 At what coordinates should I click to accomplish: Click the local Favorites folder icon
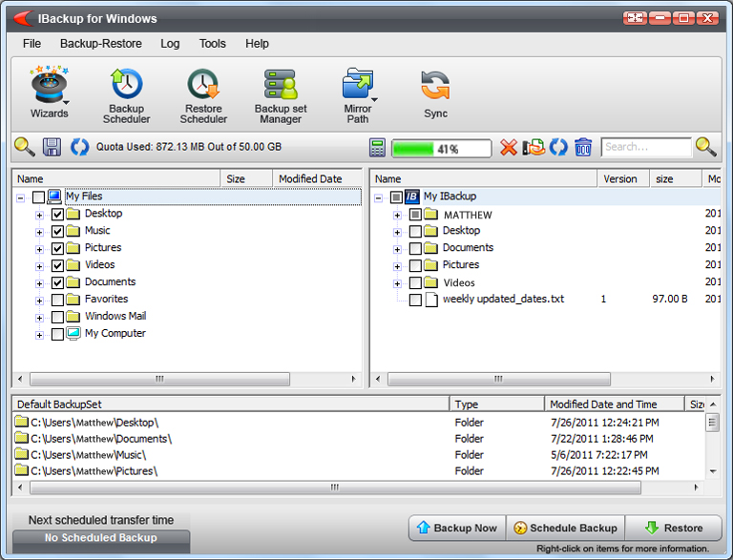pos(73,300)
